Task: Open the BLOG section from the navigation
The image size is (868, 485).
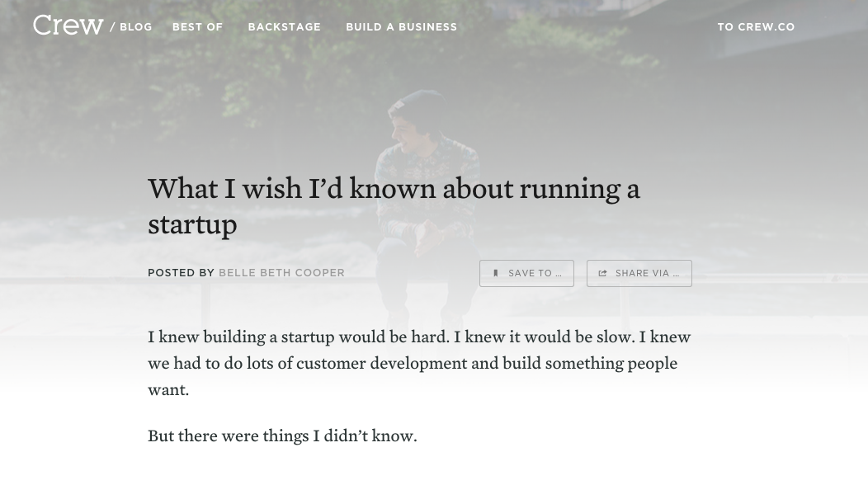Action: coord(135,26)
